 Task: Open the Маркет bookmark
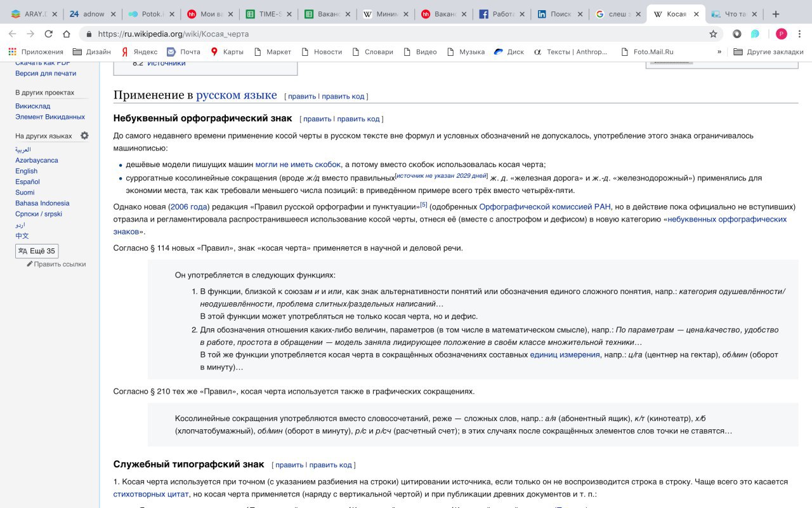point(272,51)
